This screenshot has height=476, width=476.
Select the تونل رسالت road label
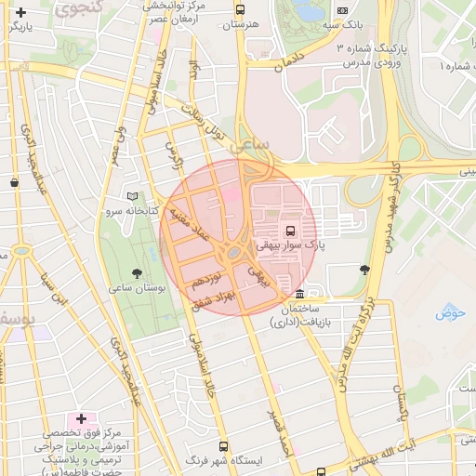(202, 123)
